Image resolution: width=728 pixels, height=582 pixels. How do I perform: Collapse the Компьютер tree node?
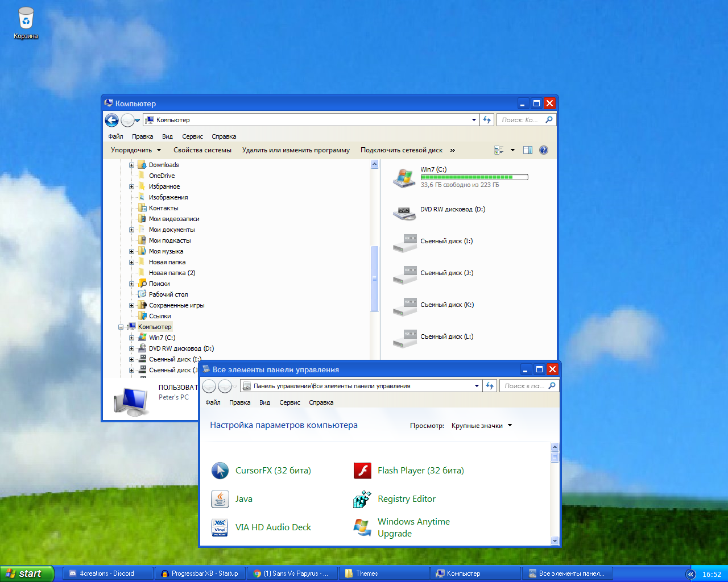coord(121,327)
